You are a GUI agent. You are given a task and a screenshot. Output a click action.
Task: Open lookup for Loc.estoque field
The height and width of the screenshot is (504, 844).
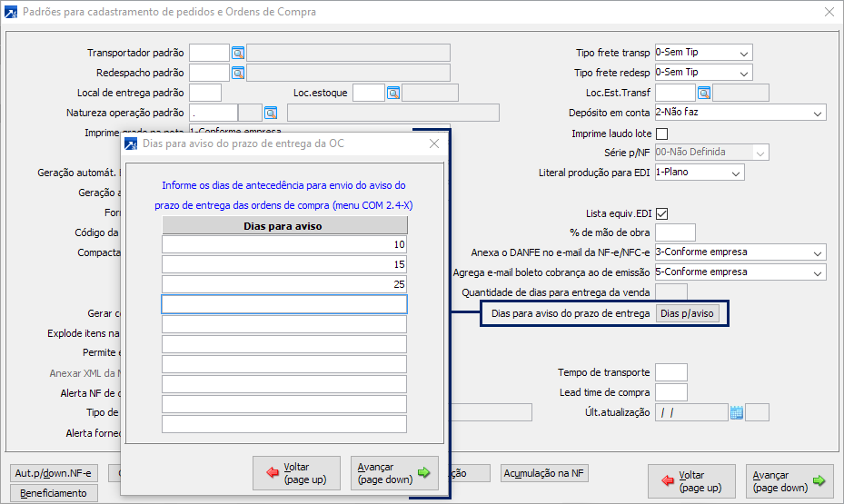click(393, 93)
